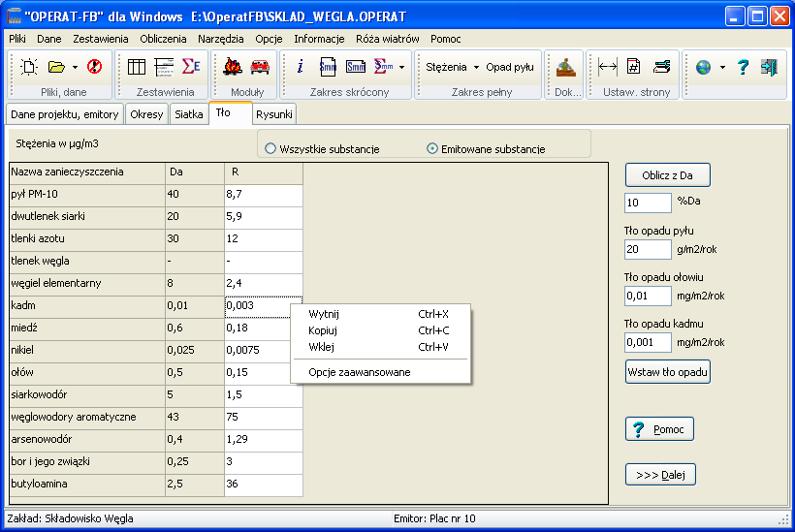Open the Informacje menu
This screenshot has height=532, width=795.
[x=319, y=39]
